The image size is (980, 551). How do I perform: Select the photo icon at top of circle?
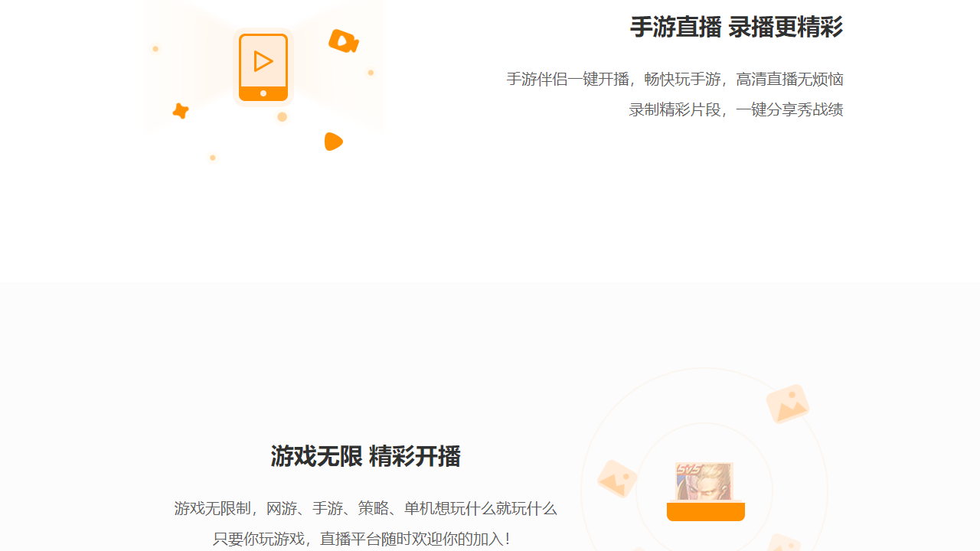click(x=787, y=403)
